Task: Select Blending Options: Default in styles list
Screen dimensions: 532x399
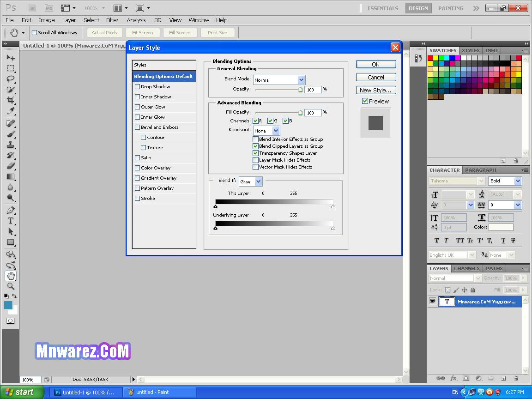Action: click(x=164, y=76)
